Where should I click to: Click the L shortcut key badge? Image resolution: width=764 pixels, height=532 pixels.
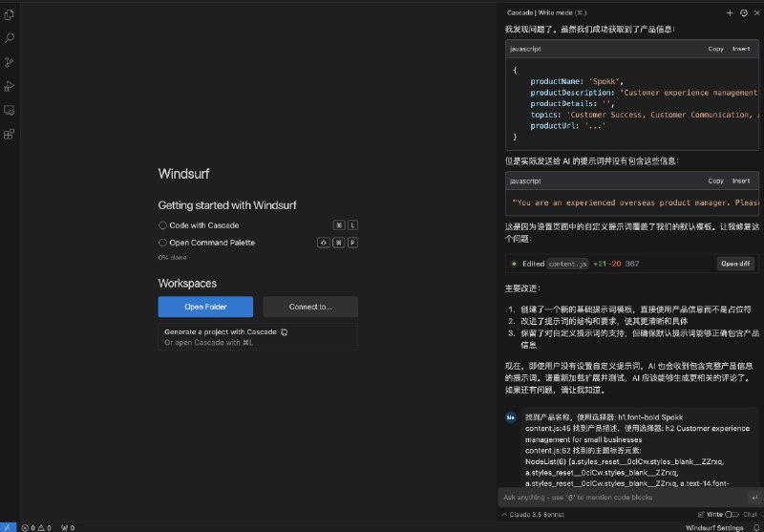pyautogui.click(x=352, y=225)
